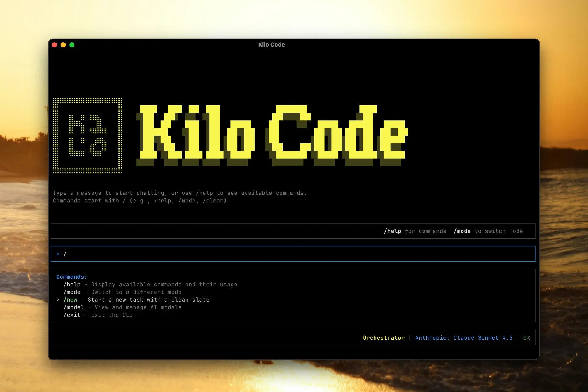The height and width of the screenshot is (392, 588).
Task: Click the yellow Kilo Code banner text
Action: pyautogui.click(x=273, y=135)
